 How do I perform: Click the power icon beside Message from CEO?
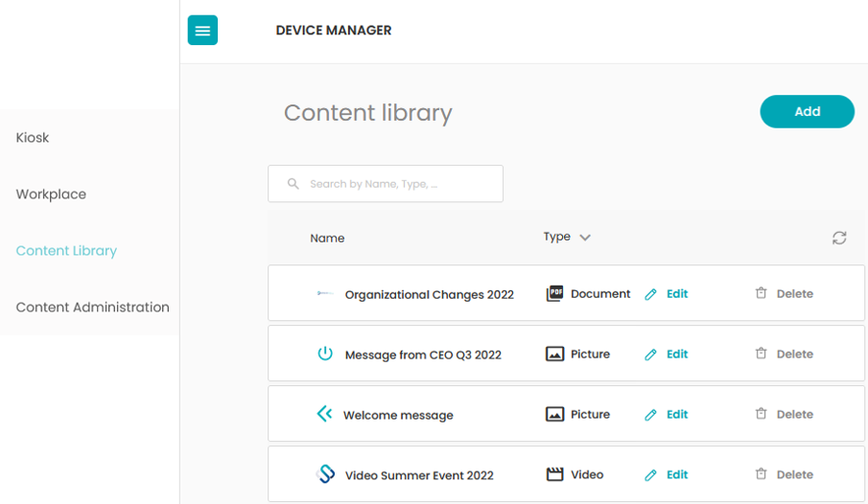click(325, 353)
